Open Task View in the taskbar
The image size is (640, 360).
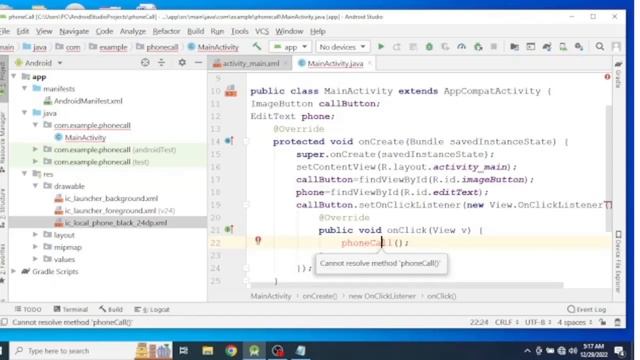pyautogui.click(x=184, y=351)
